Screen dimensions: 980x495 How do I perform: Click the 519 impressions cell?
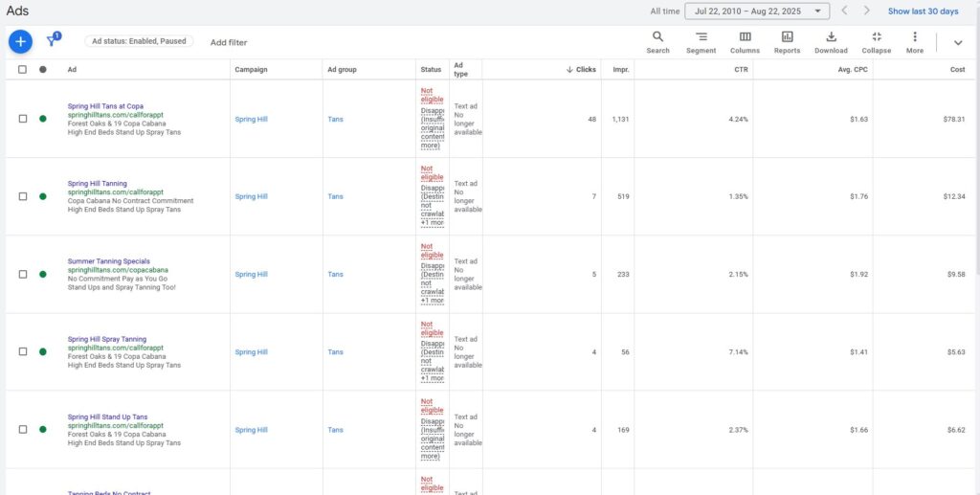624,196
